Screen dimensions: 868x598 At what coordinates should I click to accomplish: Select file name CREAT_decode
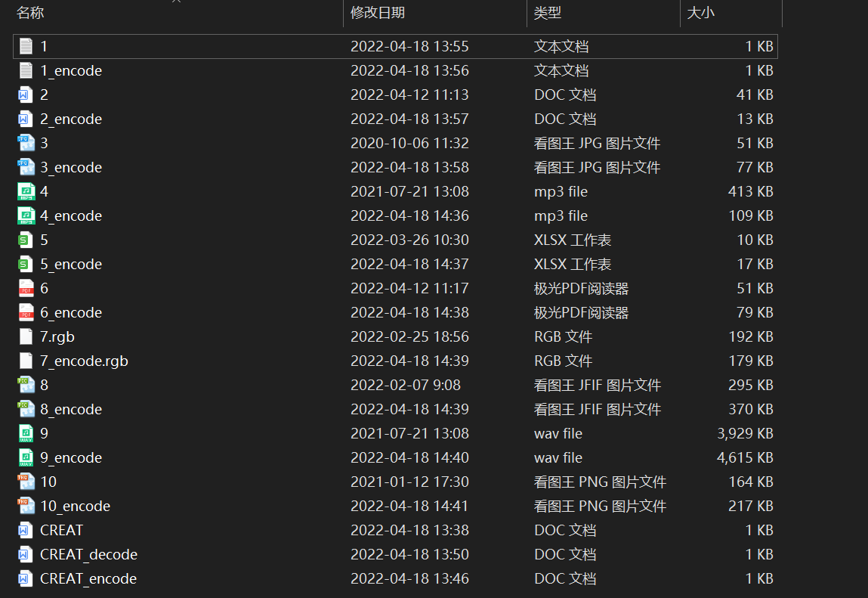[88, 554]
